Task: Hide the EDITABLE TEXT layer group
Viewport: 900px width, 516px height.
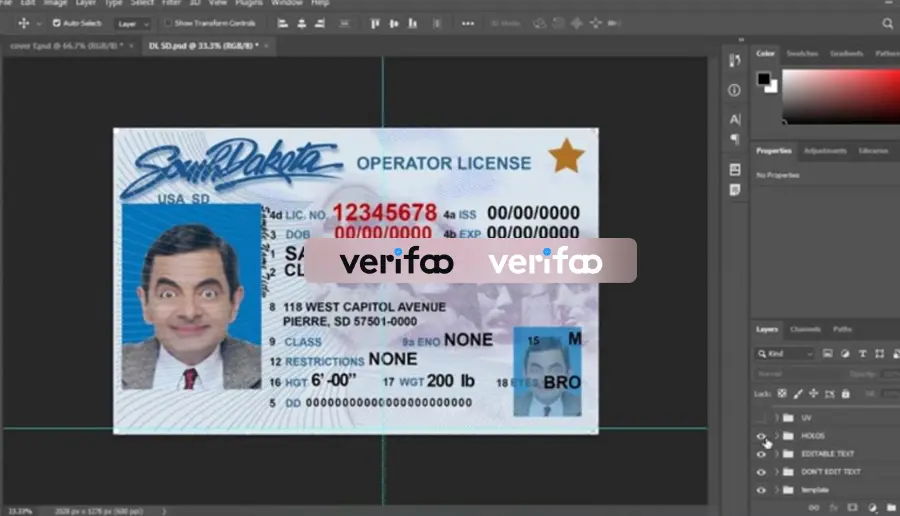Action: 761,454
